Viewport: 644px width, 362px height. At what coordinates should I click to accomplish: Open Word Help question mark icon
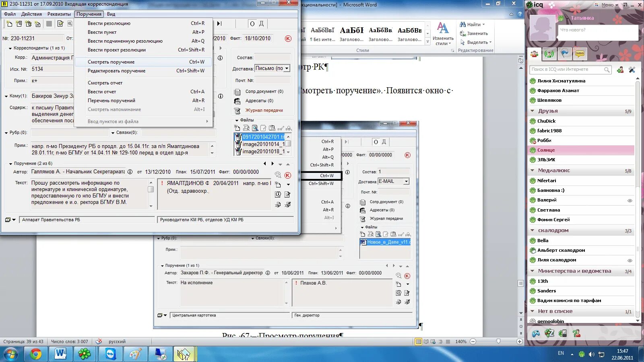point(520,14)
